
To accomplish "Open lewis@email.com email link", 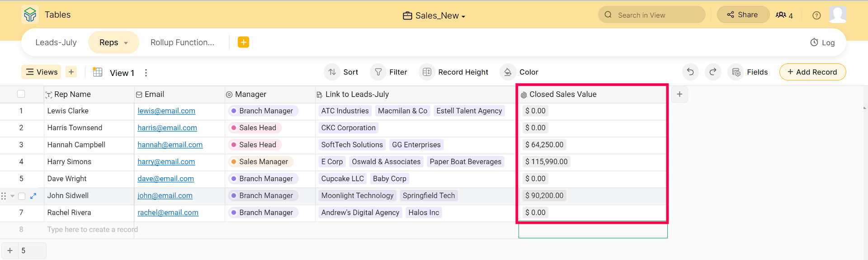I will pos(166,111).
